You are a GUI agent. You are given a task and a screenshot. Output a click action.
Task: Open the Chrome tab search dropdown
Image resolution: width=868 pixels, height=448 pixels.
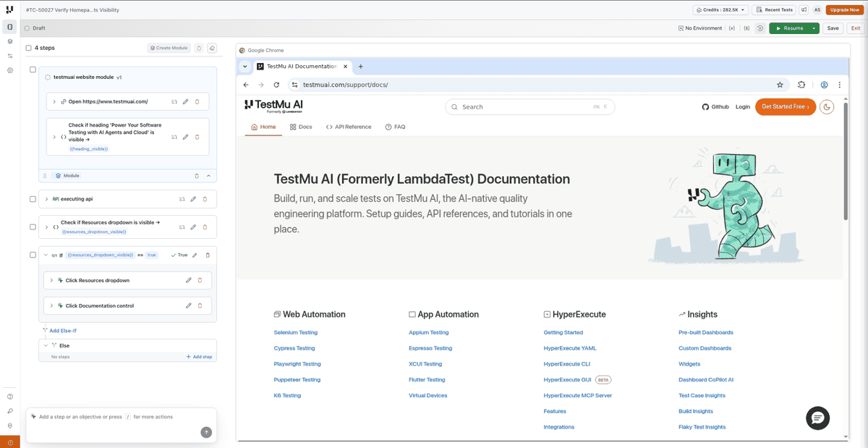tap(245, 67)
